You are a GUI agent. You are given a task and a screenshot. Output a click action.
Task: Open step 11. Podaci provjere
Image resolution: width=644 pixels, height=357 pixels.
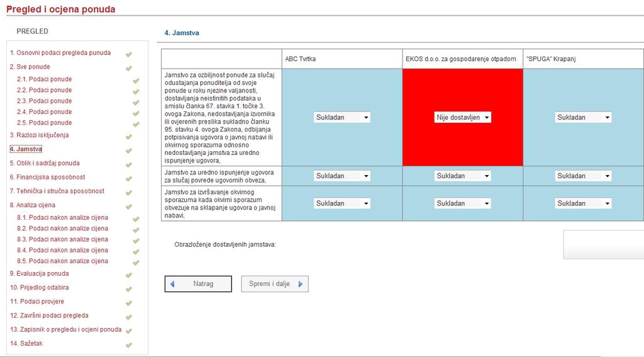tap(37, 302)
